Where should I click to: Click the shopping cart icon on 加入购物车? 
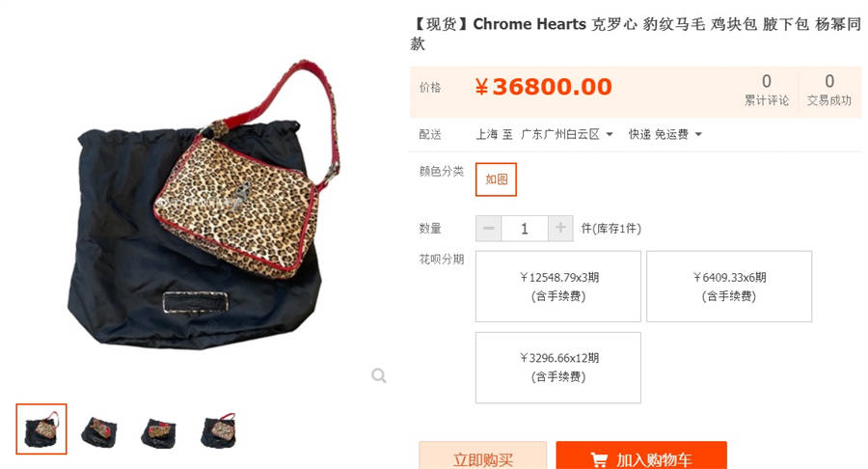tap(599, 459)
